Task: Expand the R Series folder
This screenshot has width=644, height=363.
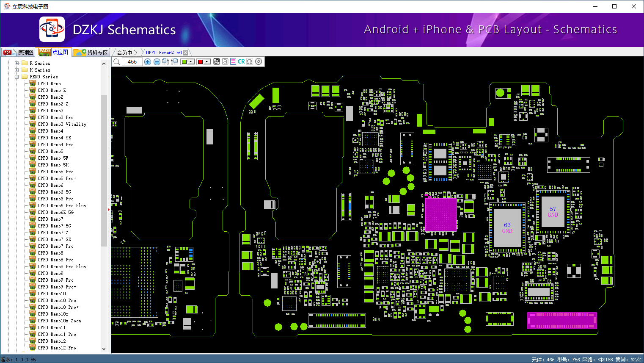Action: pos(17,63)
